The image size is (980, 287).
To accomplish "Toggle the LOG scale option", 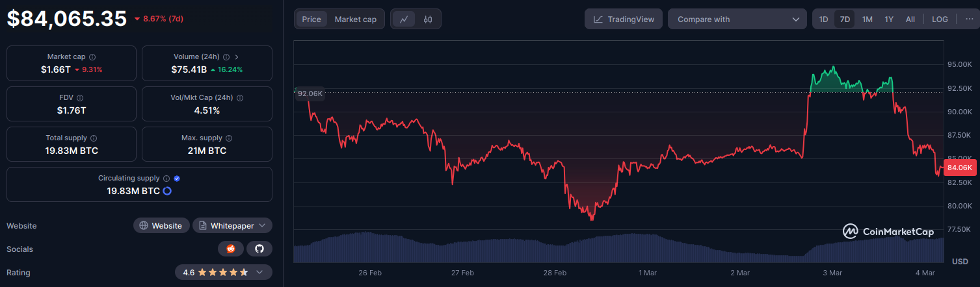I will [940, 19].
